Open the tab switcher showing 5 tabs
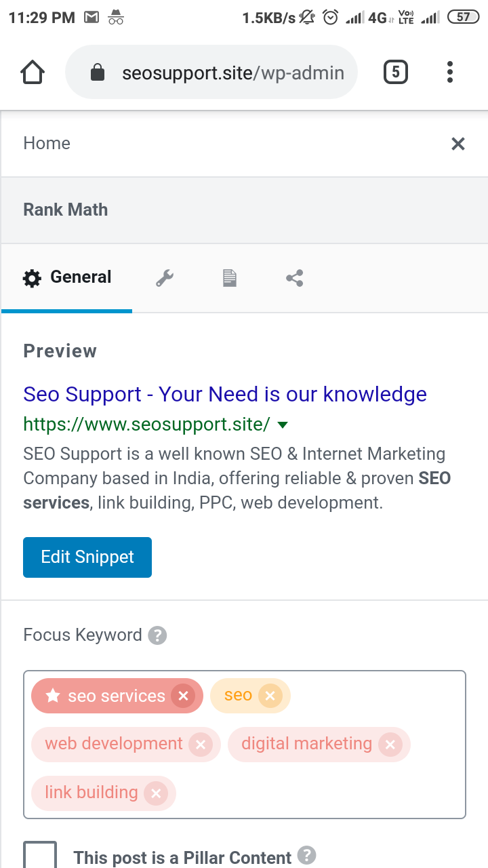 click(395, 71)
